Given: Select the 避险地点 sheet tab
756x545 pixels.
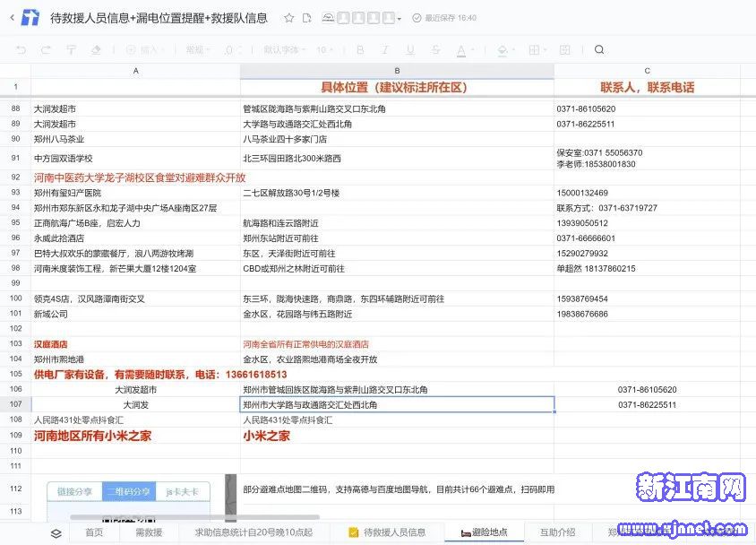Looking at the screenshot, I should 484,532.
